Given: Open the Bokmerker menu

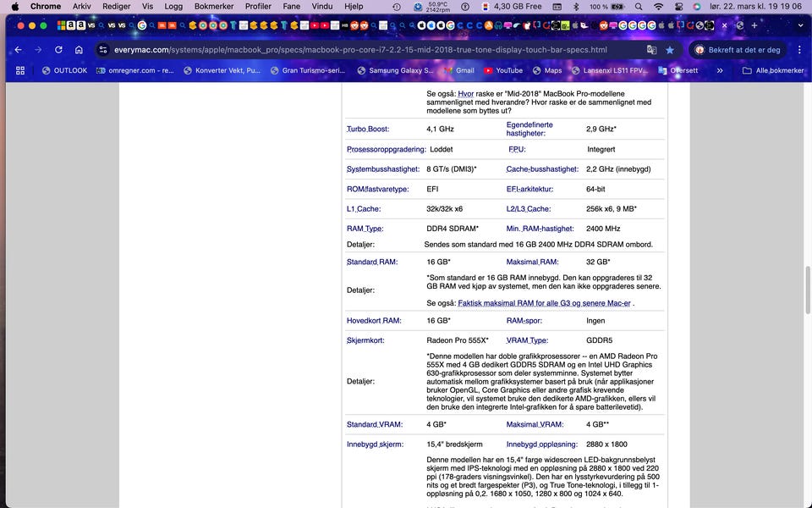Looking at the screenshot, I should (214, 7).
